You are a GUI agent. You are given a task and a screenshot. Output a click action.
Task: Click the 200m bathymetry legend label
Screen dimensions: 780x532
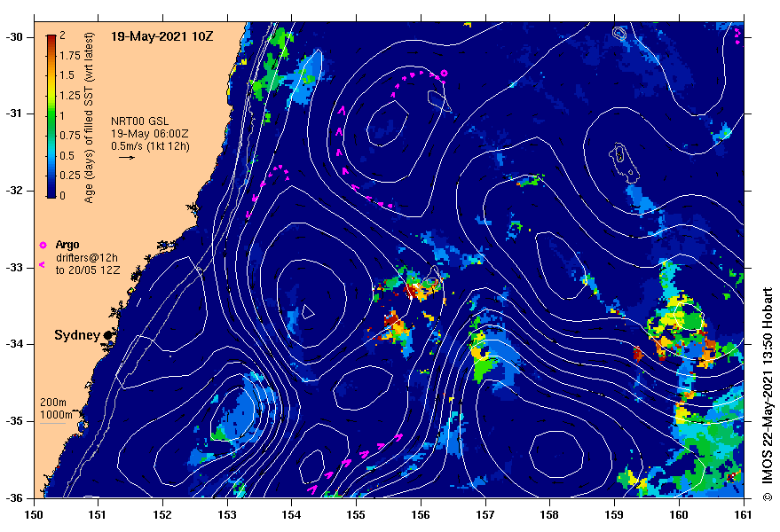[x=53, y=403]
